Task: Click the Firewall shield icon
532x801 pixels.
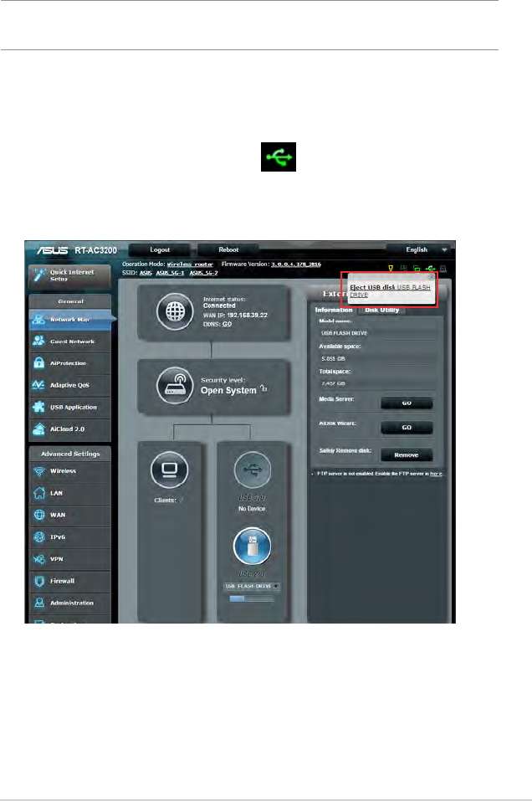Action: (39, 581)
